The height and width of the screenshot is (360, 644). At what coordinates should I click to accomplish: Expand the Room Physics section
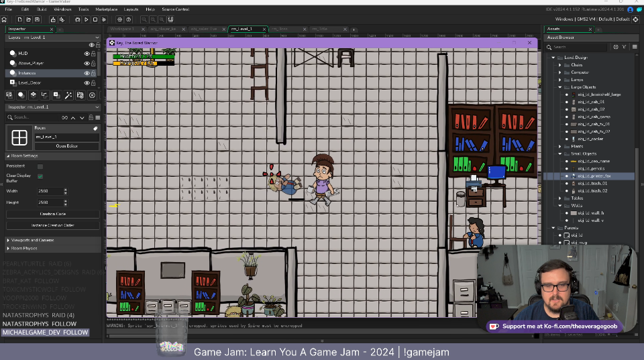click(8, 248)
